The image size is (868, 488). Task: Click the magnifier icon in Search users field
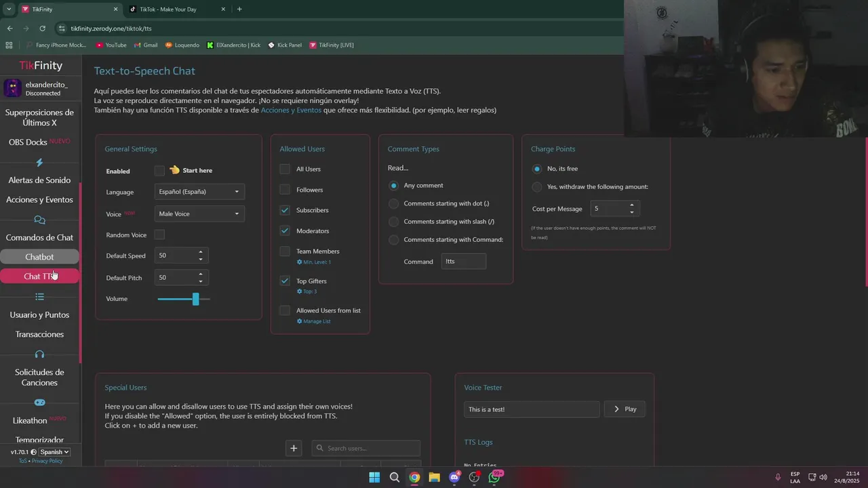319,448
